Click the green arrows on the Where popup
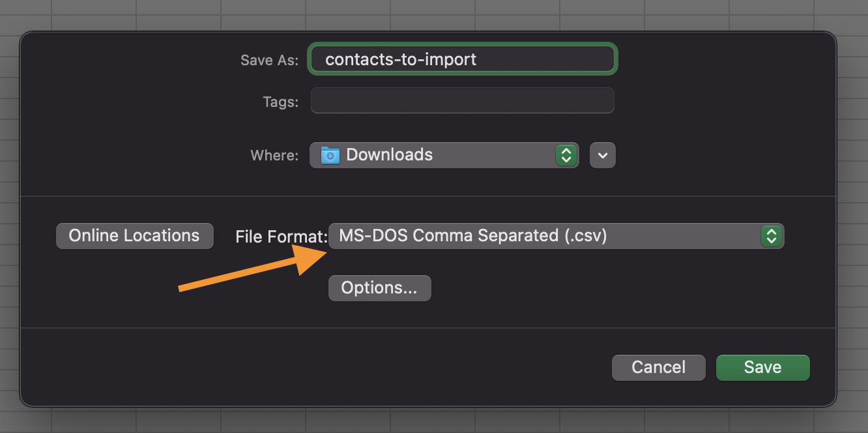Viewport: 868px width, 433px height. [x=566, y=155]
